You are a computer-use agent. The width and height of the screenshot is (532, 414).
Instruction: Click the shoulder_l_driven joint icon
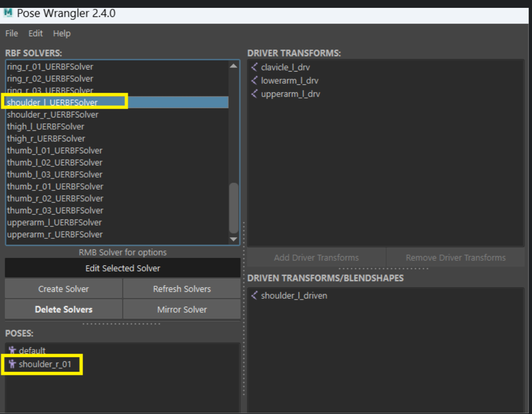pyautogui.click(x=254, y=295)
